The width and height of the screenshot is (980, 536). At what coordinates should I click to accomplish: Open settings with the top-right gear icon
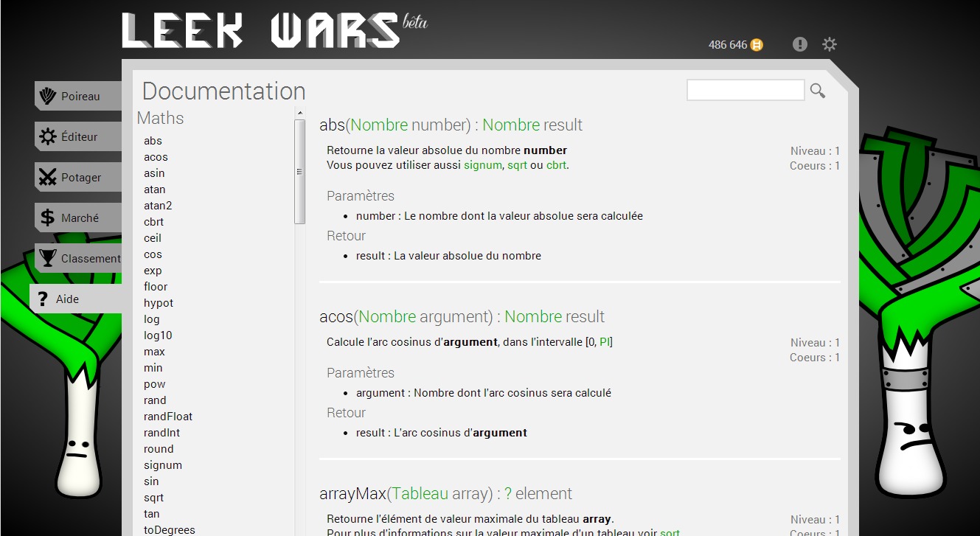click(830, 44)
